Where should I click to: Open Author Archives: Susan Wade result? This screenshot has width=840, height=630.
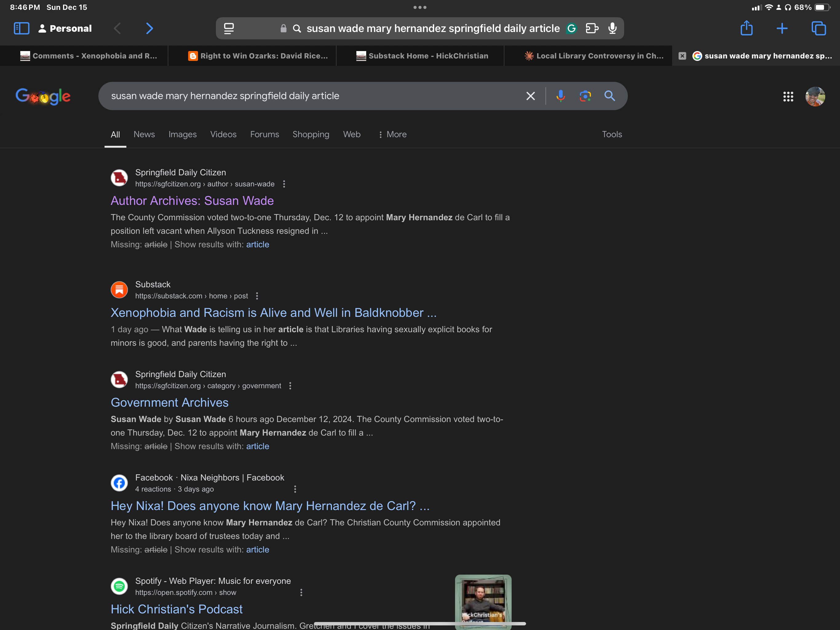click(192, 201)
